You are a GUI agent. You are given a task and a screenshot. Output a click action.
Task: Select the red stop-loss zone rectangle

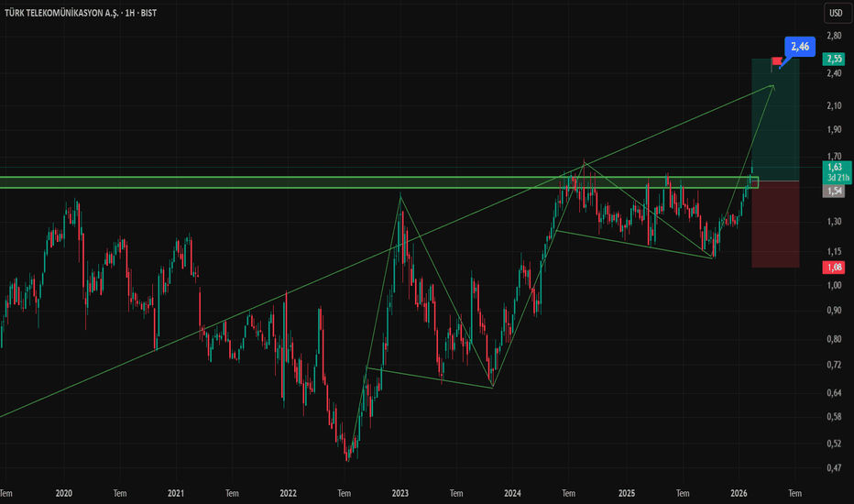point(775,225)
